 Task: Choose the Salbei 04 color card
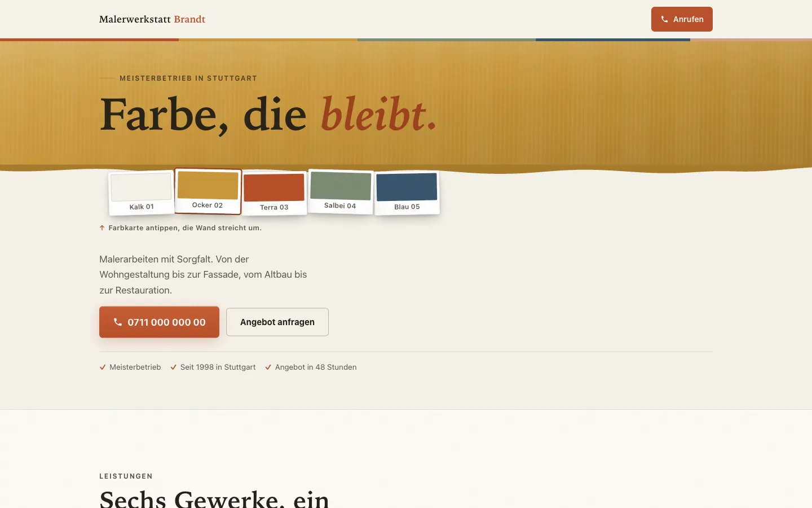[341, 192]
